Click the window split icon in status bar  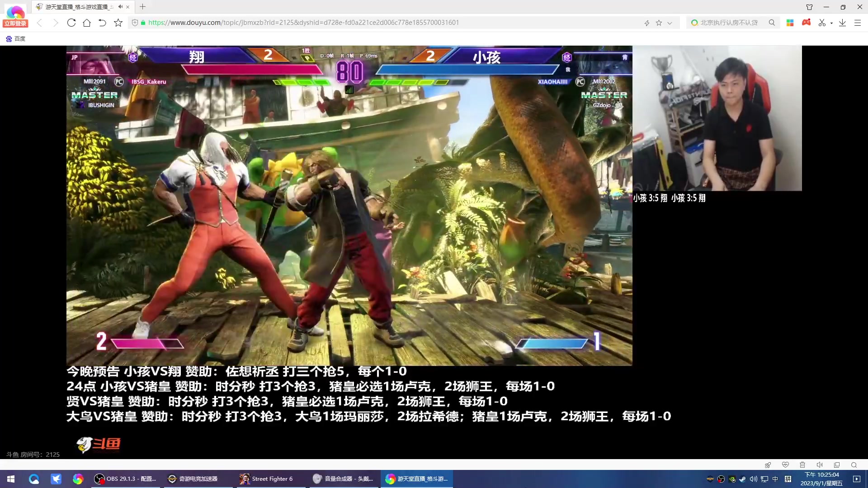(x=837, y=465)
